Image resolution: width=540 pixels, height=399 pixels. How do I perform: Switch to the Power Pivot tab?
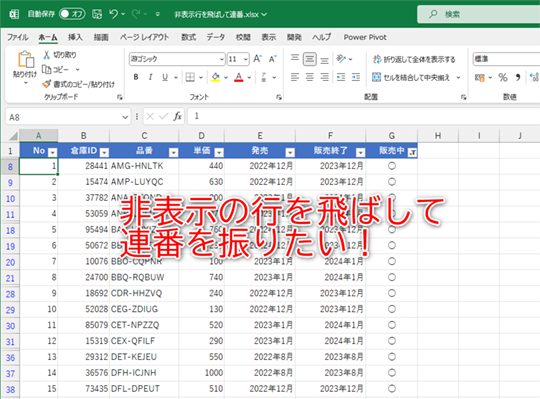365,37
